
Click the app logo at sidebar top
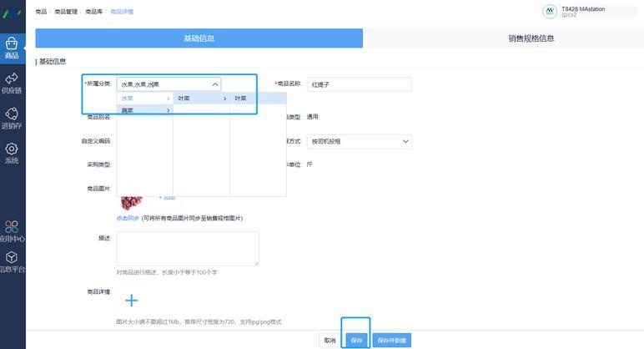click(x=12, y=13)
